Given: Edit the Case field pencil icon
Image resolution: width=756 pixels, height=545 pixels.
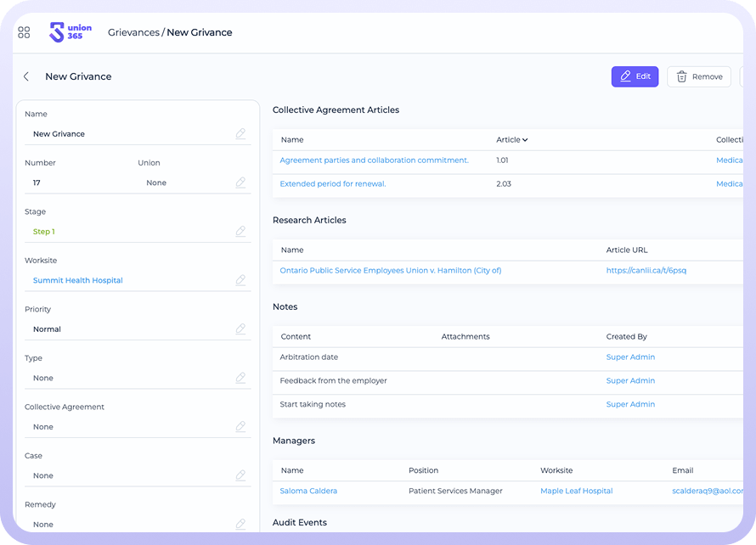Looking at the screenshot, I should click(x=241, y=475).
